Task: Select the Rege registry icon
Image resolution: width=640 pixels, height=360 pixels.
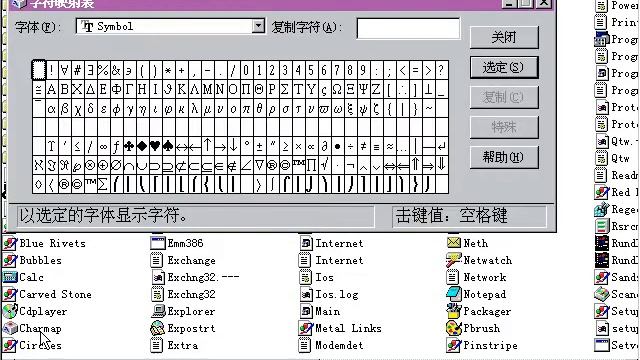Action: [x=602, y=209]
